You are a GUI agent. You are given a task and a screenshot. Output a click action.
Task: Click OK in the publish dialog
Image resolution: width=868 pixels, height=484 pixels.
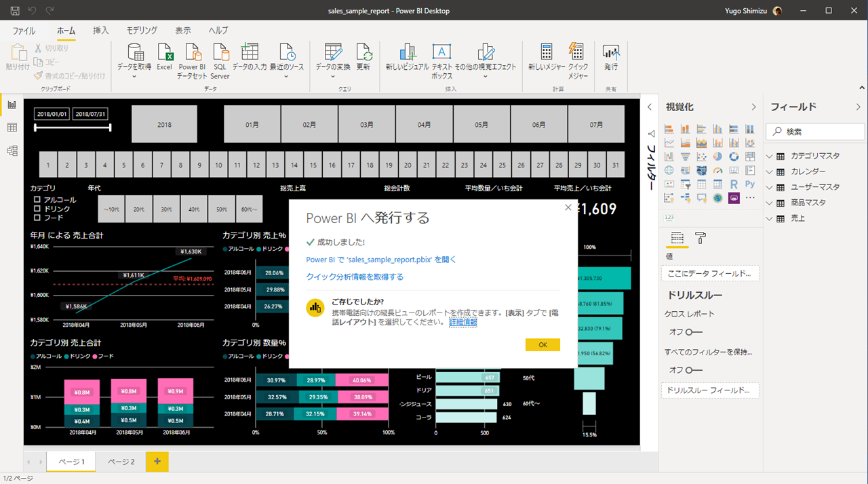(x=542, y=344)
